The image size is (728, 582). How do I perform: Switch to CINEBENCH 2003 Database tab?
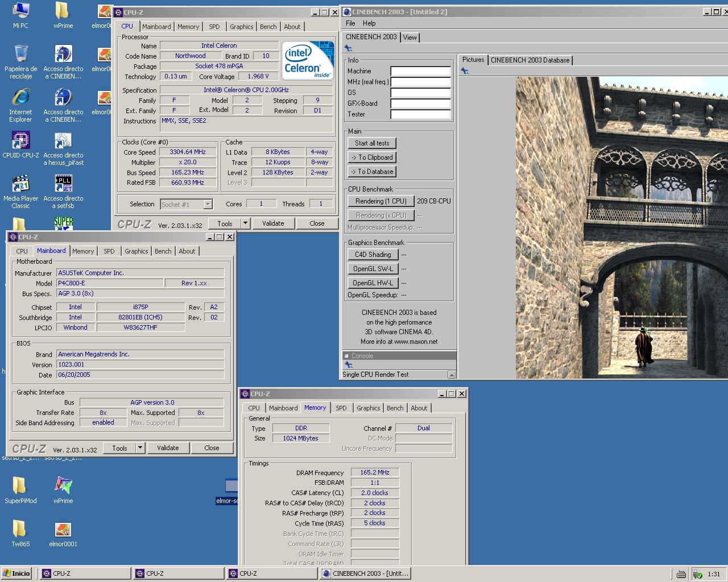(530, 60)
